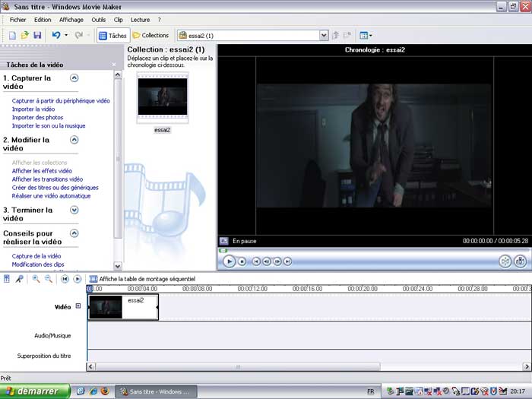Image resolution: width=532 pixels, height=399 pixels.
Task: Click the monitor icon beside En pause
Action: pos(224,241)
